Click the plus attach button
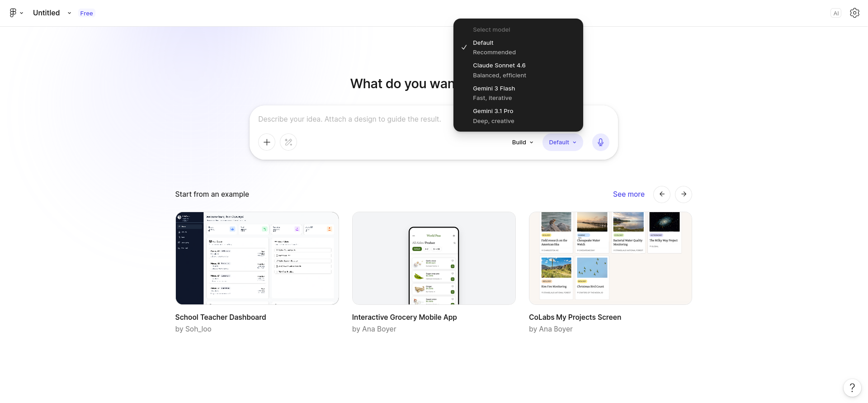The height and width of the screenshot is (403, 868). [267, 142]
